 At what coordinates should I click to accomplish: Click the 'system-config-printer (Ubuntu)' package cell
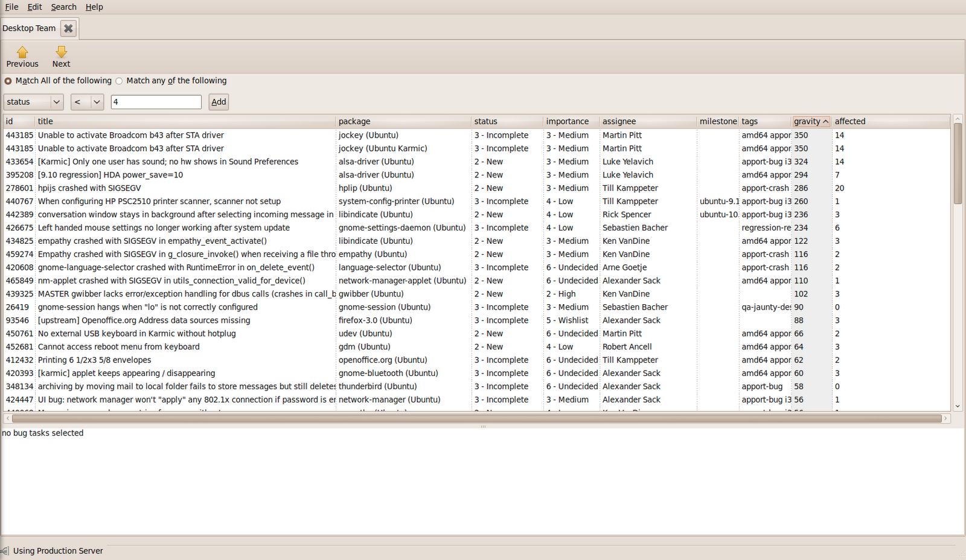point(396,202)
